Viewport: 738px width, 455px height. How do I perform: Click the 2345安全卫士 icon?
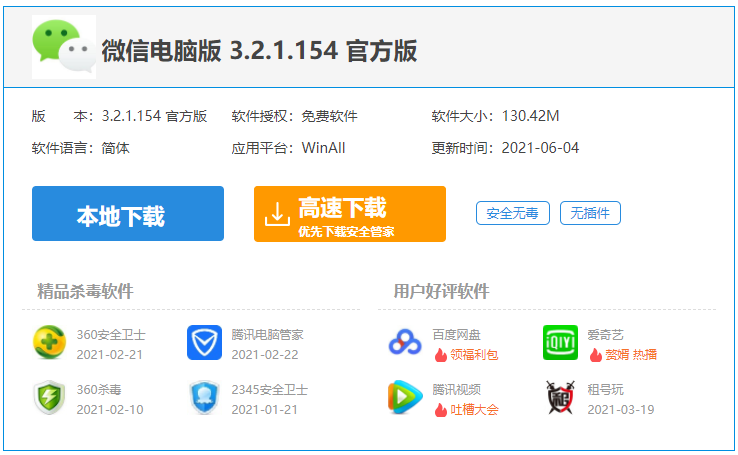coord(204,398)
